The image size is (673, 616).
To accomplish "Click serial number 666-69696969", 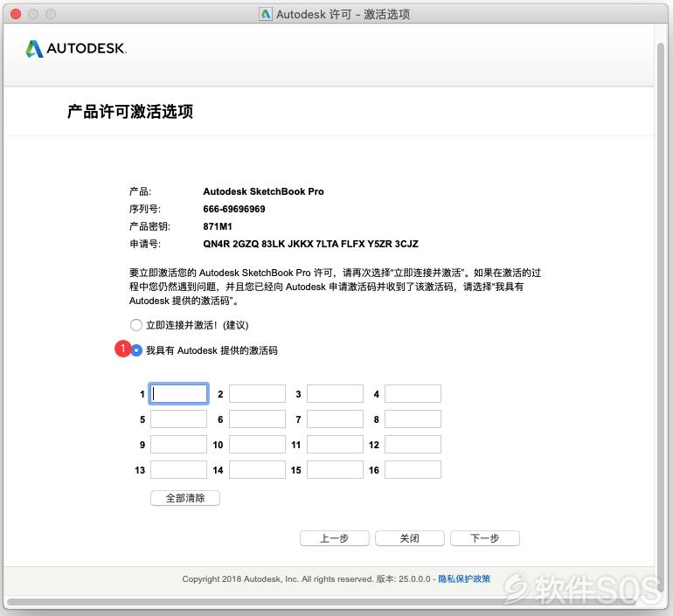I will (x=234, y=209).
